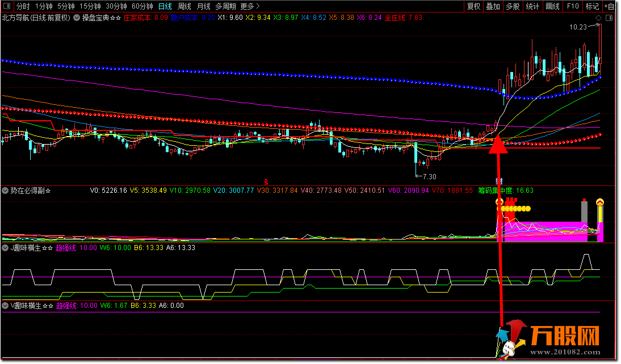Click the W6: 1.67 value
Image resolution: width=621 pixels, height=364 pixels.
114,306
